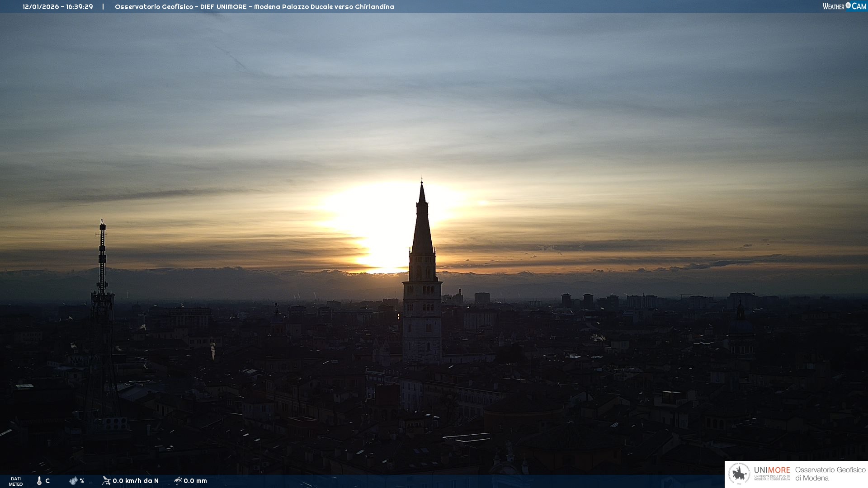Click the Osservatorio Geofisico di Modena text
The image size is (868, 488).
tap(830, 474)
